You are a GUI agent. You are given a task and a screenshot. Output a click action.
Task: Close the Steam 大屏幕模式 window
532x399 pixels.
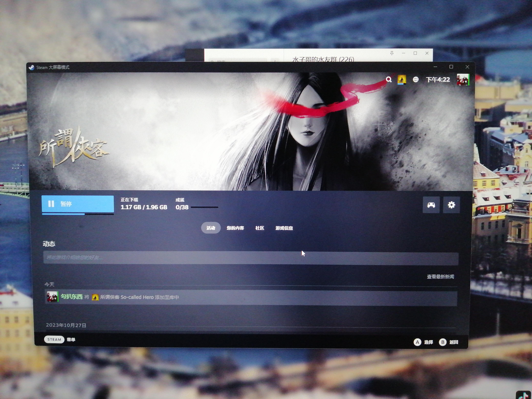467,67
